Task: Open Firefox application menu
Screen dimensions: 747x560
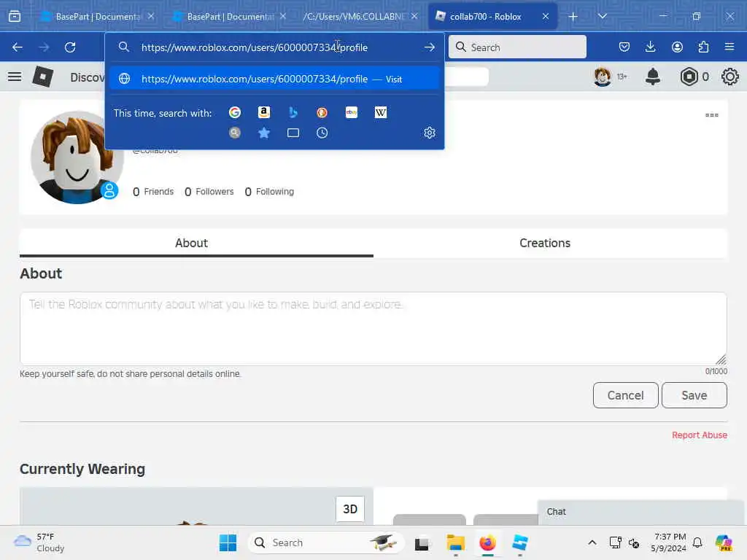Action: tap(729, 47)
